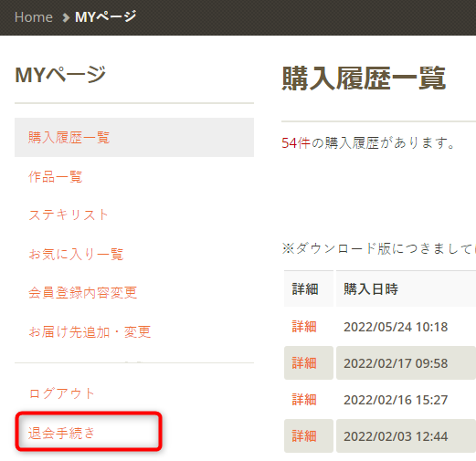Go to ステキリスト in the sidebar
476x461 pixels.
[69, 215]
